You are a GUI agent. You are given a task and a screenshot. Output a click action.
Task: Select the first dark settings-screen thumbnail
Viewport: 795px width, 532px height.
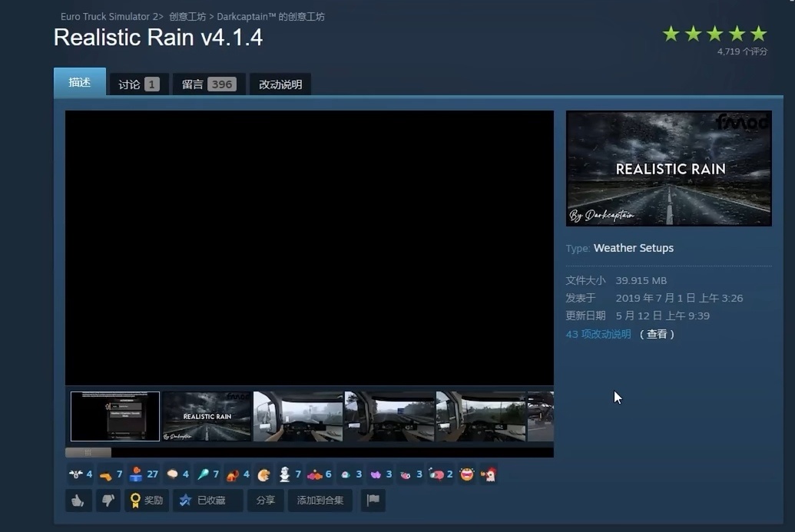115,416
